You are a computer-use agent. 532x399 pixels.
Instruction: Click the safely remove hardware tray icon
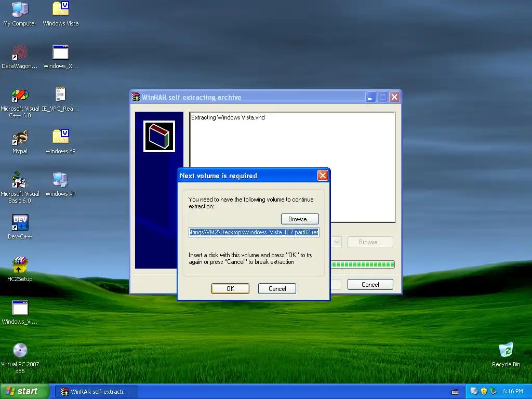(494, 391)
